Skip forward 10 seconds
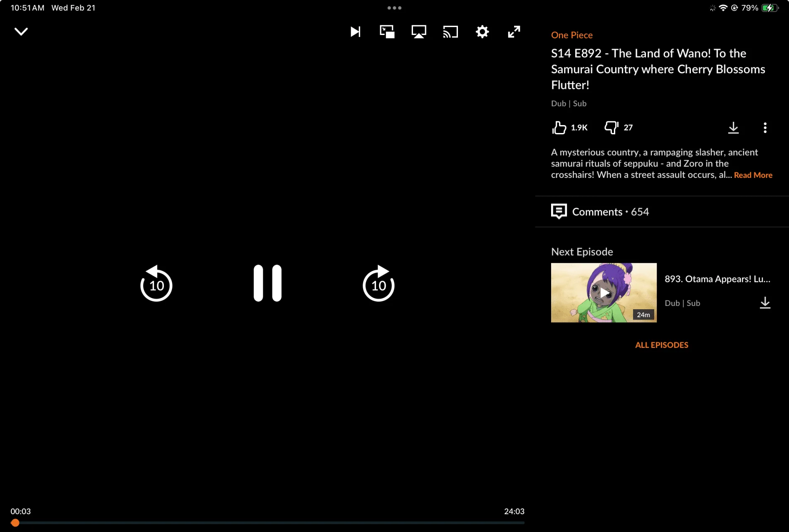 pyautogui.click(x=378, y=283)
